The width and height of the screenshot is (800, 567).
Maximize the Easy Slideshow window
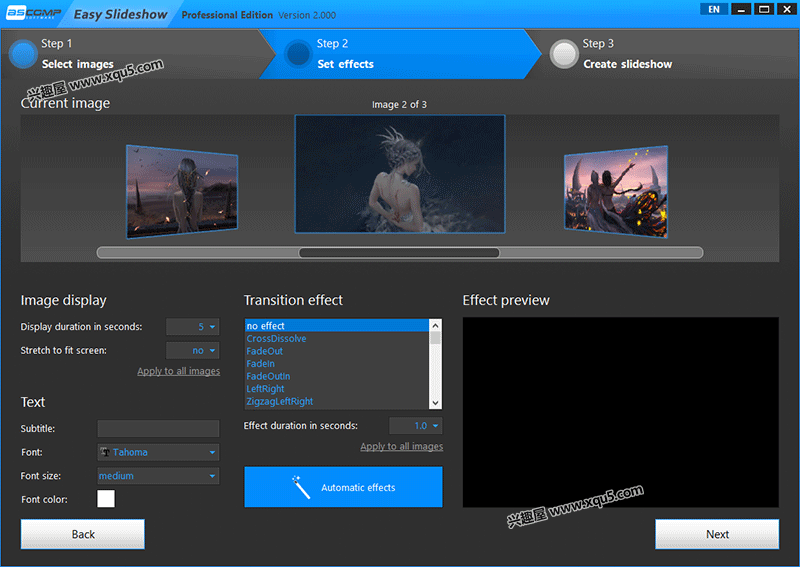[764, 9]
